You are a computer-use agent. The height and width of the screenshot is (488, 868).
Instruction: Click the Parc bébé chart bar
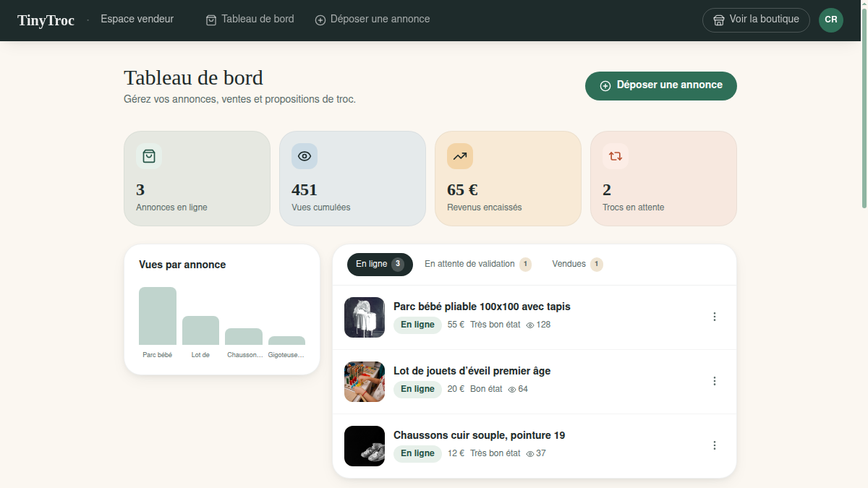click(x=158, y=316)
